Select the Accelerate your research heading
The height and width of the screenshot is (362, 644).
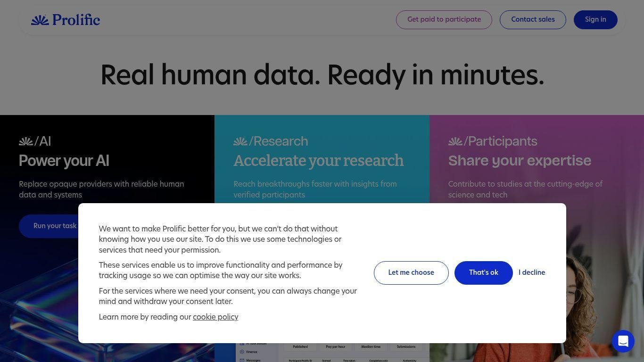point(319,161)
